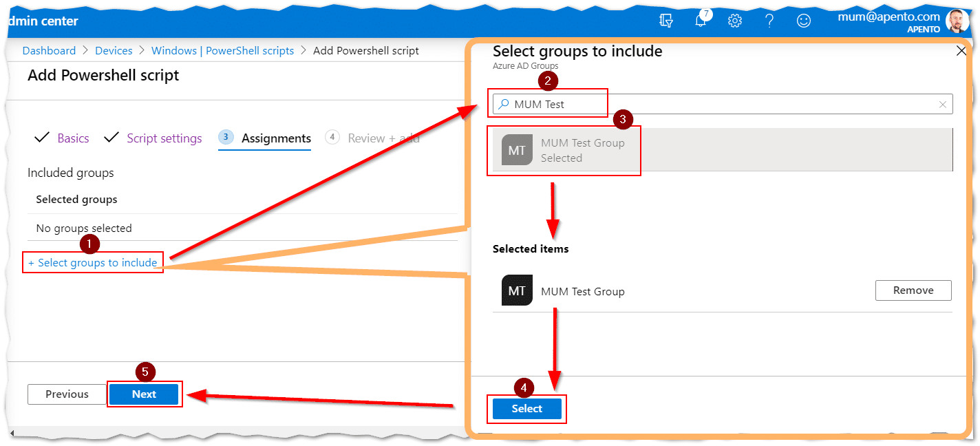980x446 pixels.
Task: Click the MT avatar on the MUM Test Group result
Action: (x=517, y=149)
